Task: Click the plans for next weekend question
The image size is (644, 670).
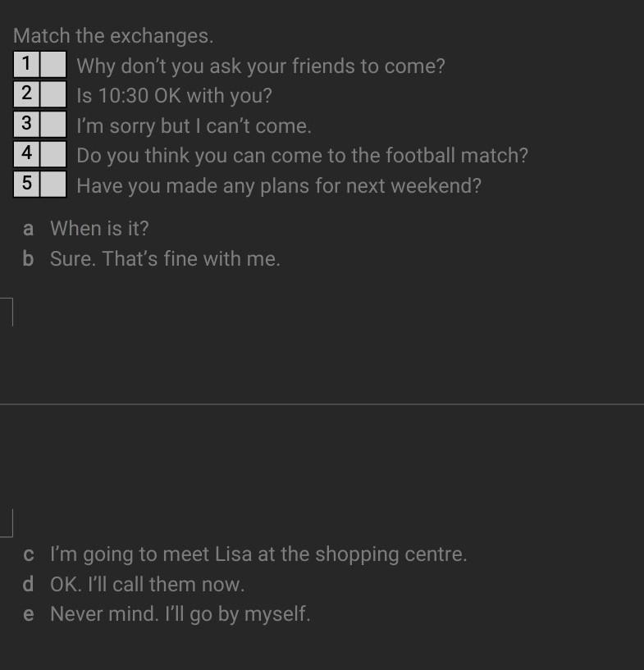Action: pos(279,186)
